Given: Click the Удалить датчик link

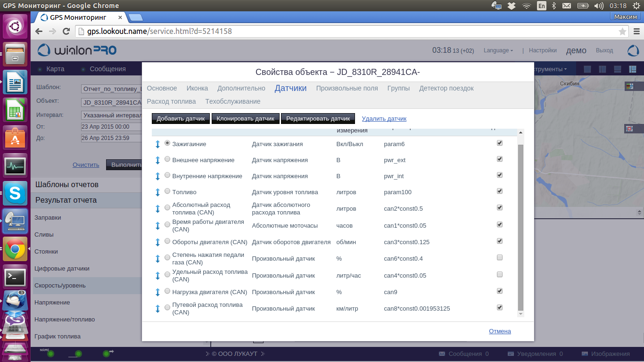Looking at the screenshot, I should [384, 119].
